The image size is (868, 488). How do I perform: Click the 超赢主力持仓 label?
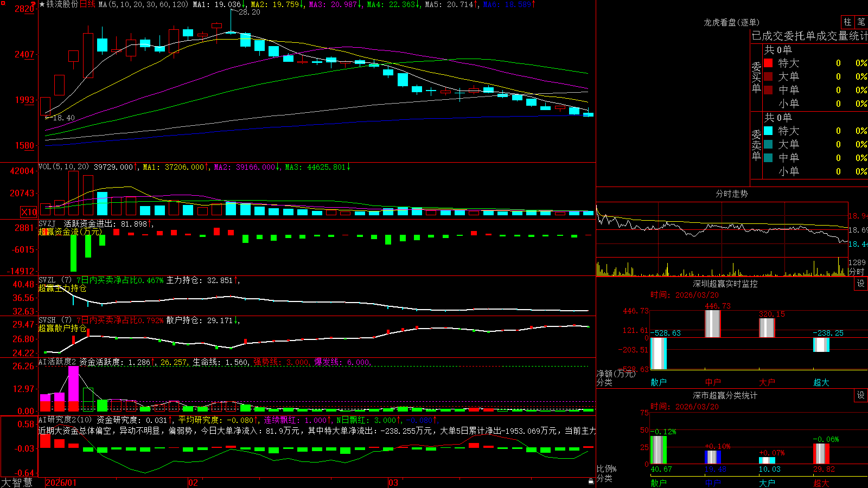click(x=62, y=288)
